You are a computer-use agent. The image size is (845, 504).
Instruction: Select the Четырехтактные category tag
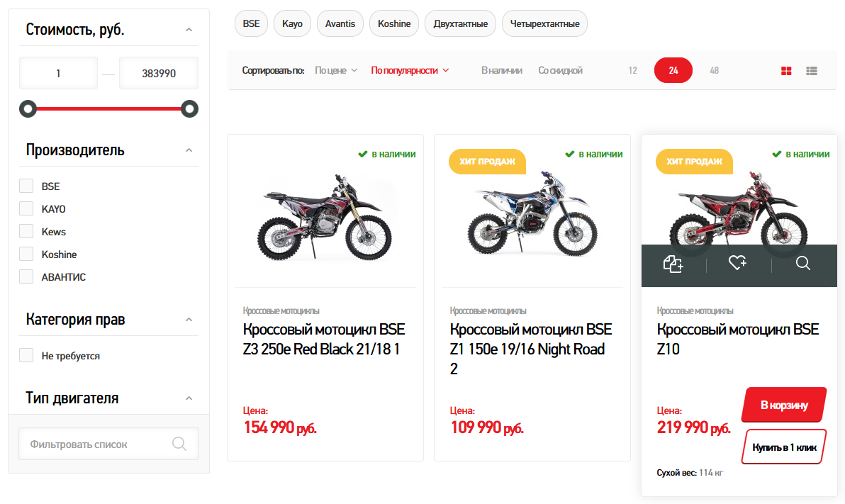[x=544, y=23]
